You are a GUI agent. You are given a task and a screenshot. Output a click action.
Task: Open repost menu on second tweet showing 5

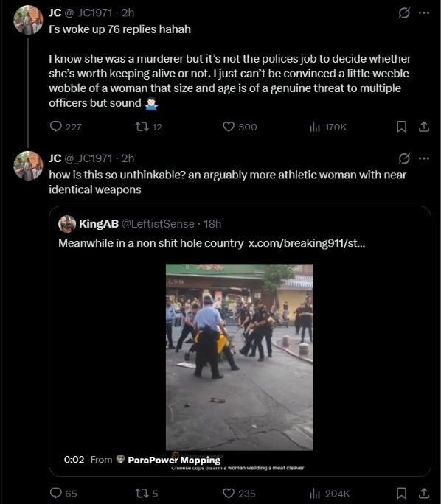click(x=146, y=494)
